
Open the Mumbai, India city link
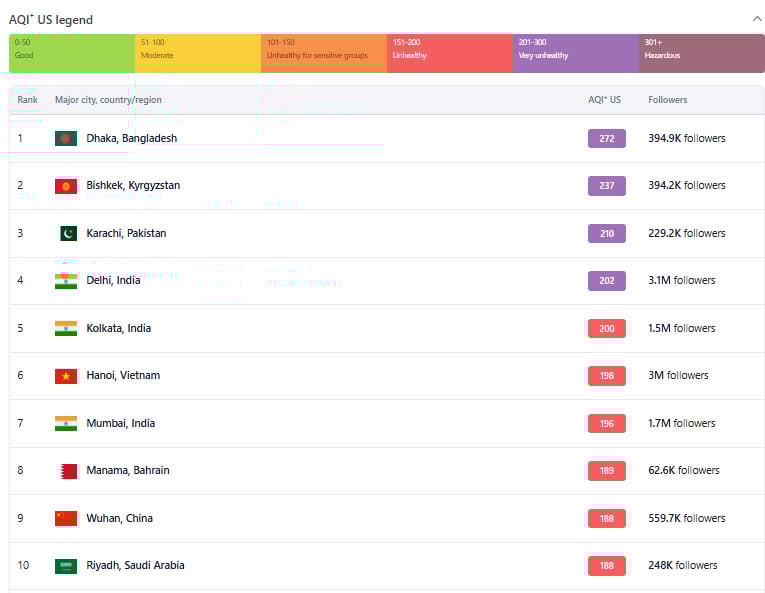click(x=120, y=423)
